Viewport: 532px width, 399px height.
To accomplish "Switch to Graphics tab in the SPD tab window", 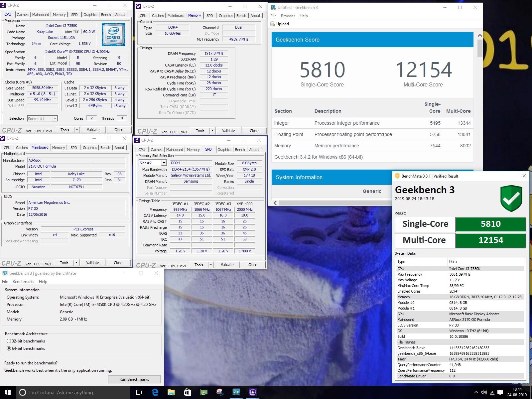I will click(x=224, y=150).
